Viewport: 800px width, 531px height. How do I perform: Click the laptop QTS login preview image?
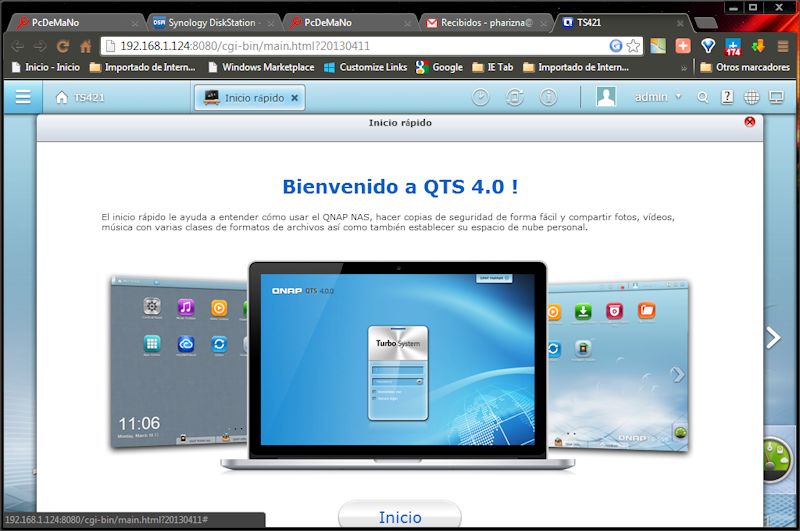click(x=397, y=359)
